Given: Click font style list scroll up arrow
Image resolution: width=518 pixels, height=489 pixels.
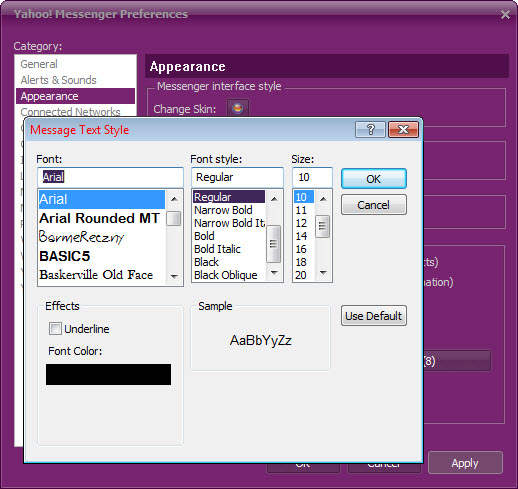Looking at the screenshot, I should click(x=274, y=199).
